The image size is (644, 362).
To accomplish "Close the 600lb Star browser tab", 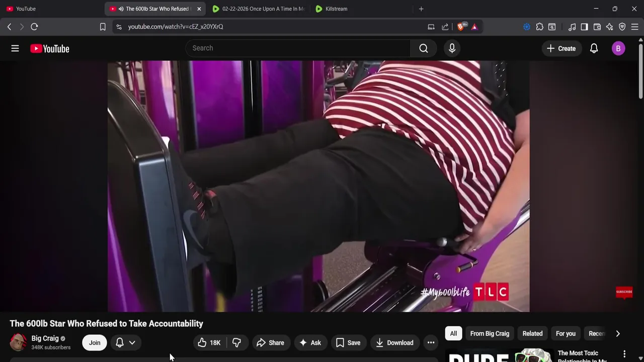I will [199, 9].
